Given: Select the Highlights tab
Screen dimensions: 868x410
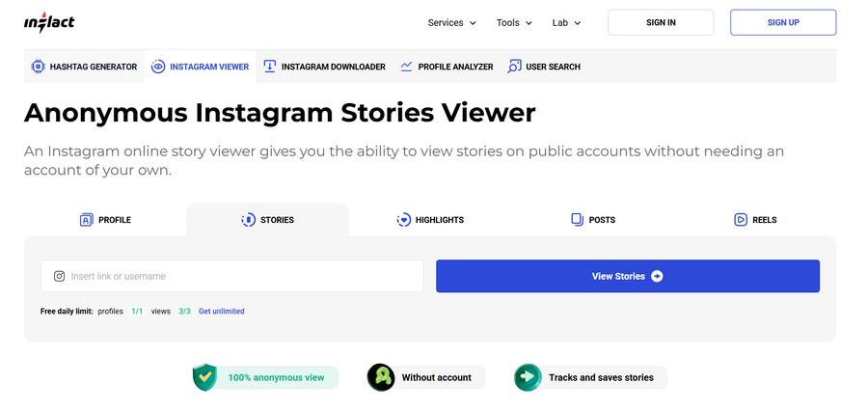Looking at the screenshot, I should coord(430,220).
